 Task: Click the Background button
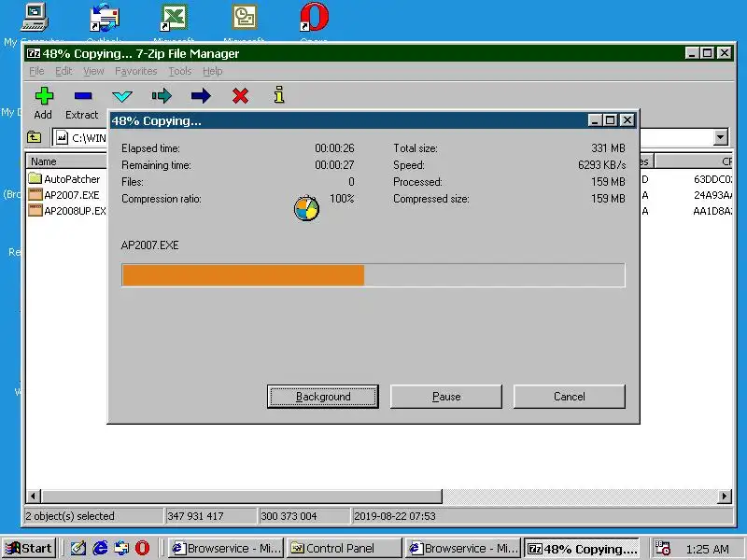point(323,397)
